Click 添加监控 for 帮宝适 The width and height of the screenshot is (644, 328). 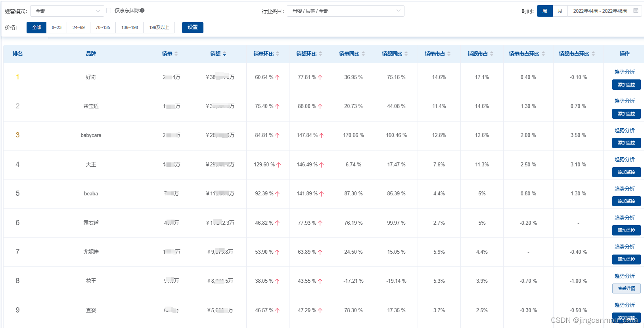tap(627, 114)
